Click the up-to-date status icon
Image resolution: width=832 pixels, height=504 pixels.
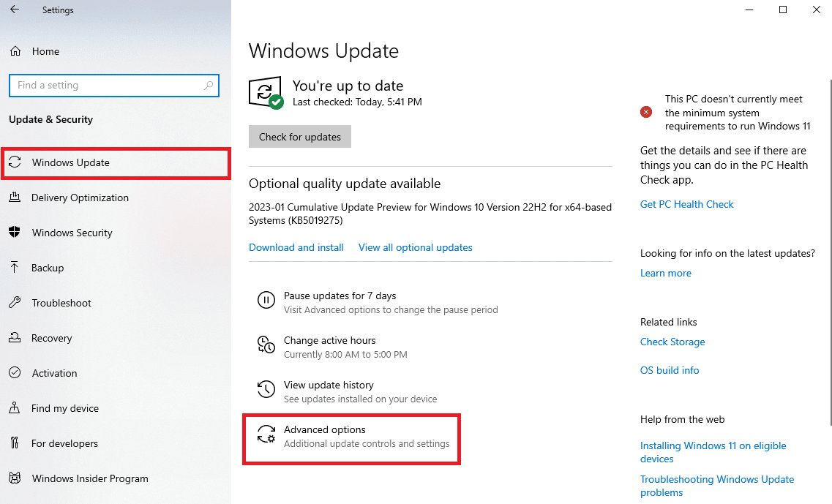(x=266, y=94)
